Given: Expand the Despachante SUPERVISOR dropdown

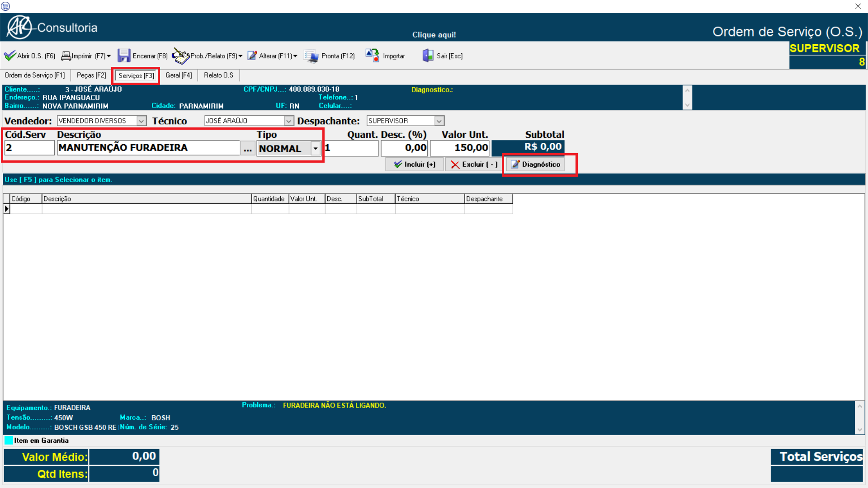Looking at the screenshot, I should point(439,121).
